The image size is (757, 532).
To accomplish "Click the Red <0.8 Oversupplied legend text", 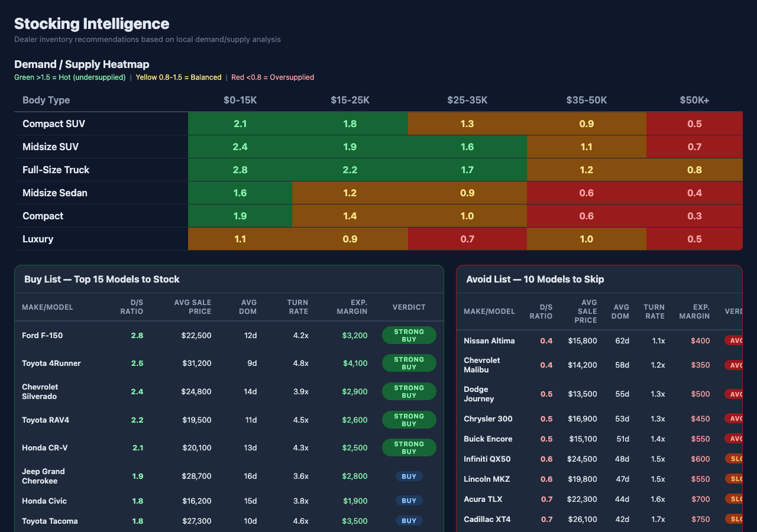I will 272,77.
